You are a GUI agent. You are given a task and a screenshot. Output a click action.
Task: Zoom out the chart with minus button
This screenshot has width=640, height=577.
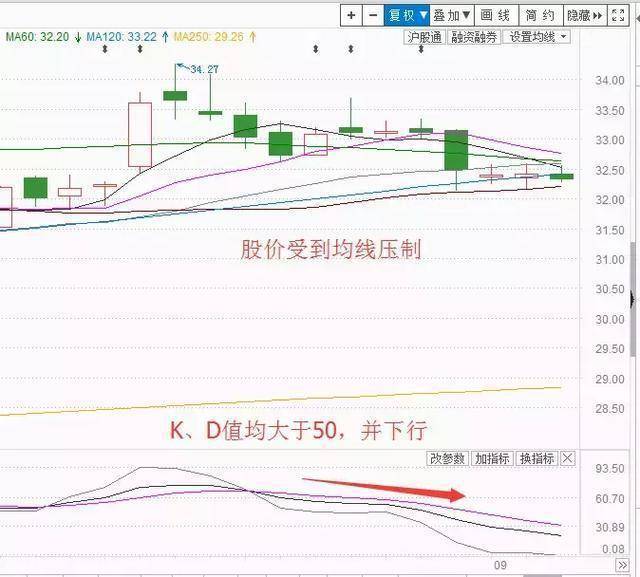tap(373, 16)
